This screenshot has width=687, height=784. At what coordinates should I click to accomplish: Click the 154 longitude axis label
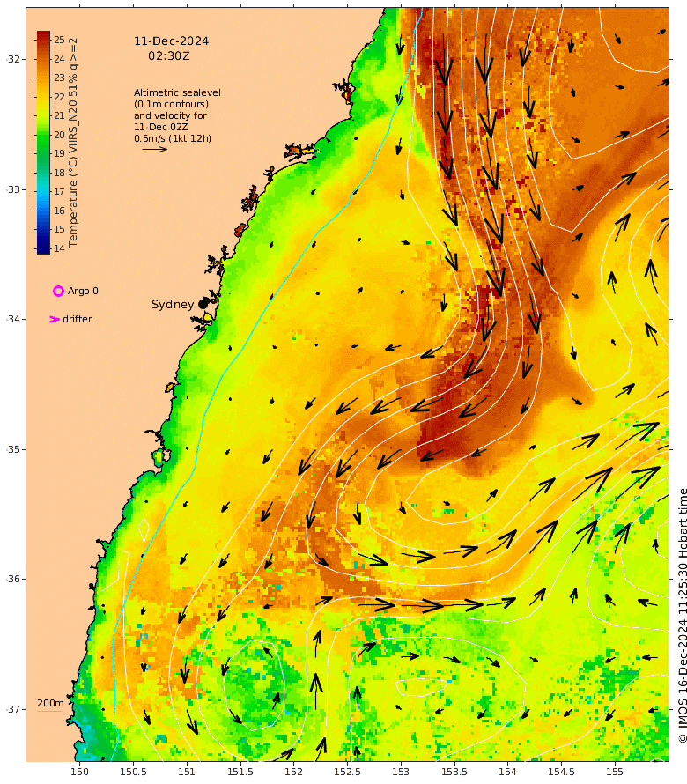507,772
